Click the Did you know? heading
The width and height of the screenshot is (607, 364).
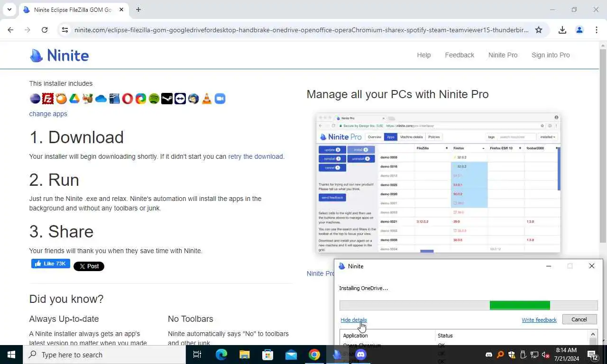coord(66,299)
